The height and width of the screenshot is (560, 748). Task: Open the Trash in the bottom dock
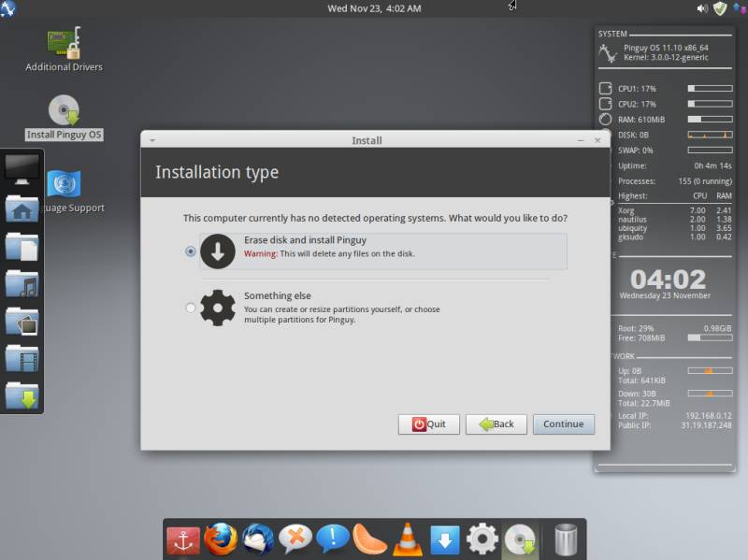pyautogui.click(x=567, y=539)
